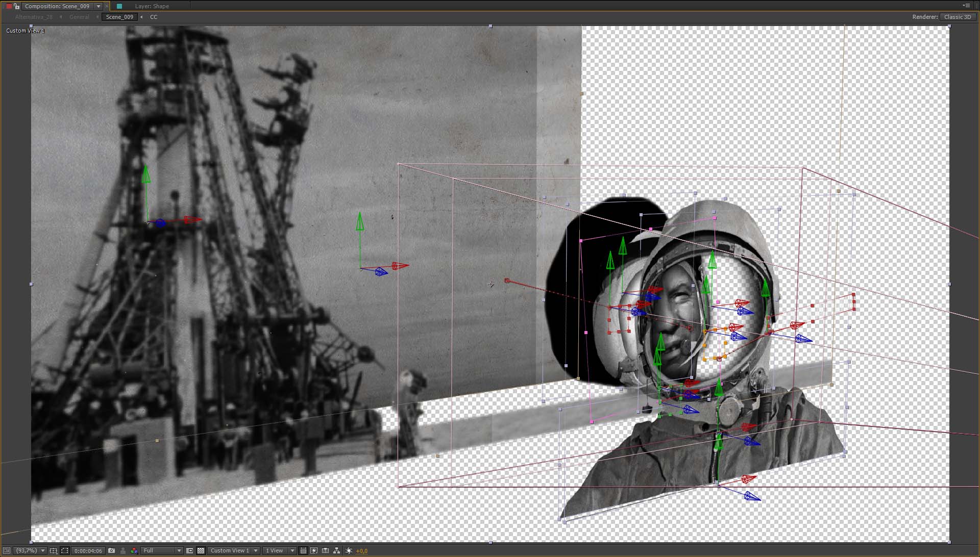Image resolution: width=980 pixels, height=557 pixels.
Task: Switch to the Layer: Shape tab
Action: (152, 6)
